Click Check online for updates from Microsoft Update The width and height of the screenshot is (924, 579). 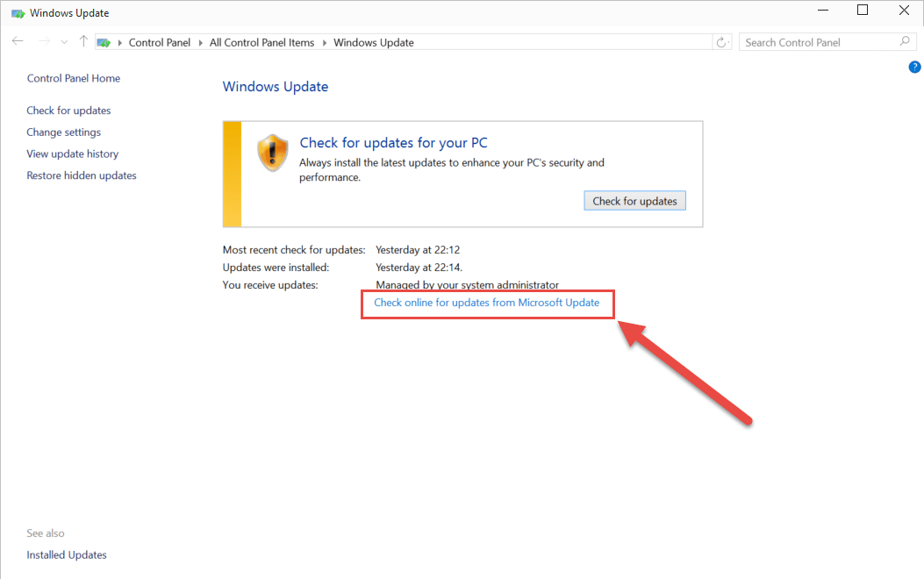click(487, 303)
